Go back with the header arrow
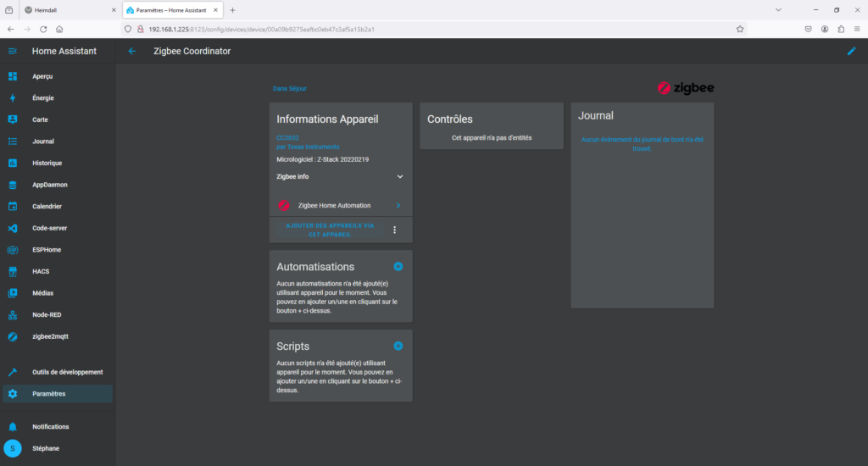 [x=131, y=51]
